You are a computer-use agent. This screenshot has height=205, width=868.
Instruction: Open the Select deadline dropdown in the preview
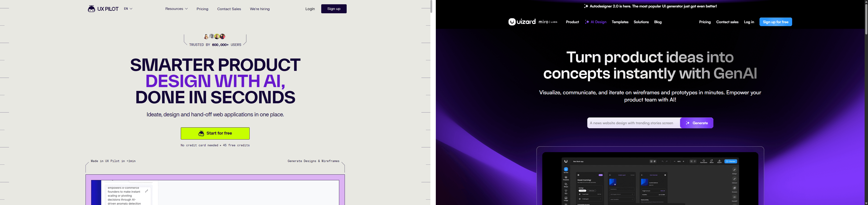pos(622,199)
